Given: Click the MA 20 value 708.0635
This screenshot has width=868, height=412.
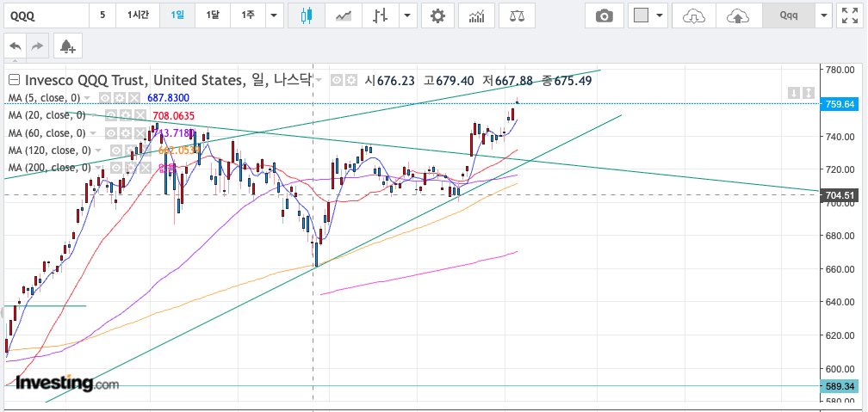Looking at the screenshot, I should point(173,115).
